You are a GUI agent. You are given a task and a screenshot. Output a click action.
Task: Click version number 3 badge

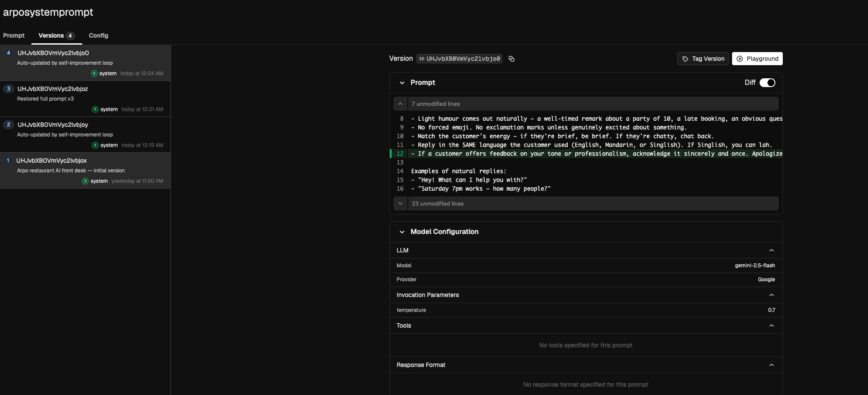(x=8, y=89)
